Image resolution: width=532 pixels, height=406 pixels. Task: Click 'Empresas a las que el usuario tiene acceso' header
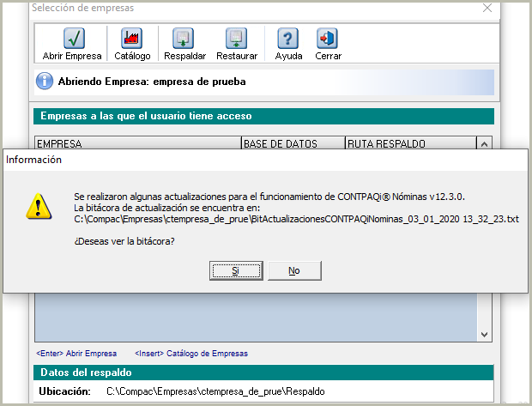coord(263,116)
